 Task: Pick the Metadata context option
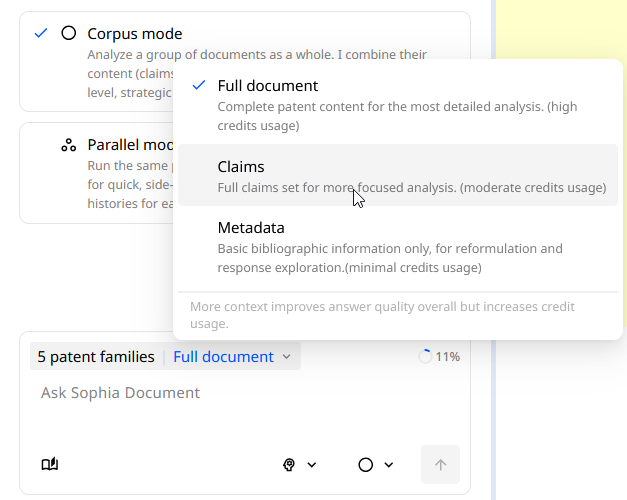pyautogui.click(x=398, y=247)
